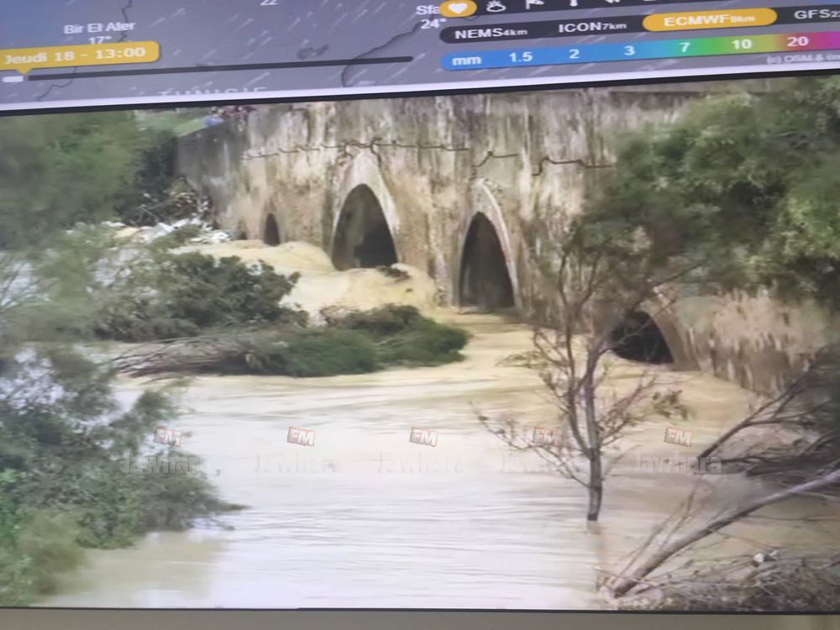Select the cloud and sun weather icon
This screenshot has width=840, height=630.
[x=496, y=6]
